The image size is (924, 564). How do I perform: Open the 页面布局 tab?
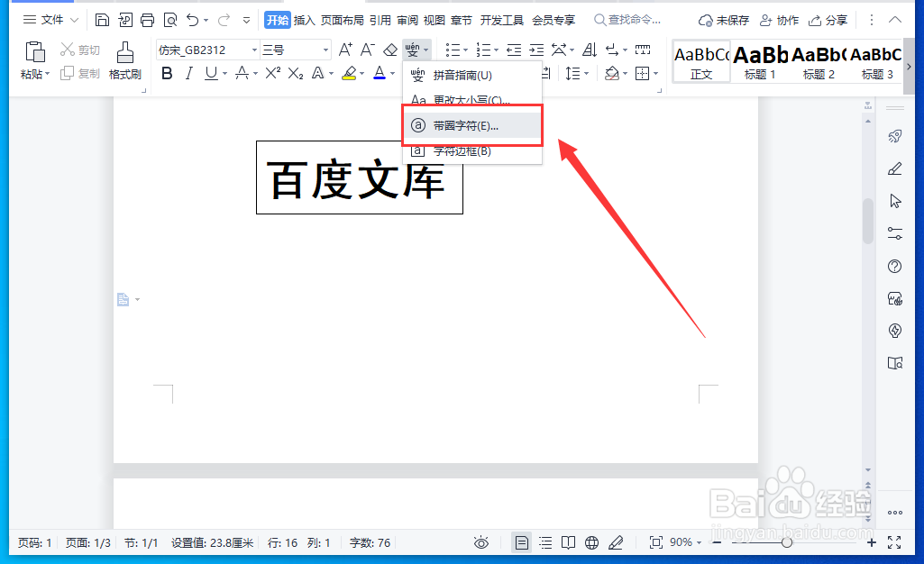click(343, 21)
